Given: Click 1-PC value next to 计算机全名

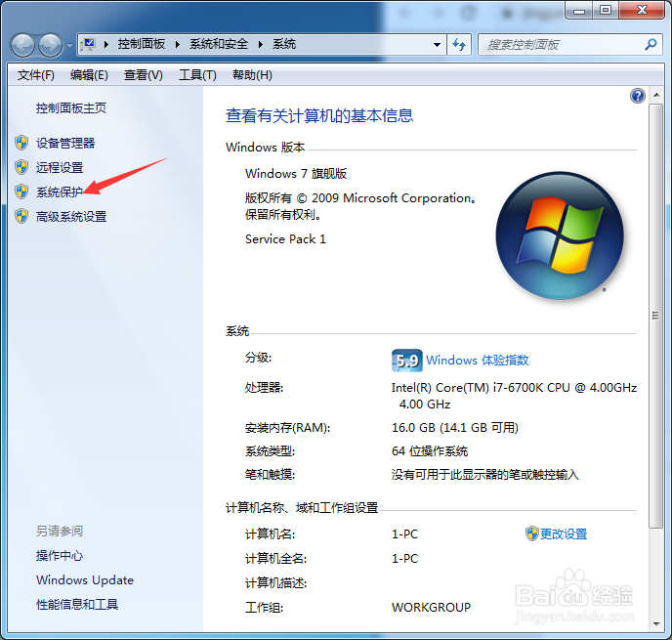Looking at the screenshot, I should [404, 559].
